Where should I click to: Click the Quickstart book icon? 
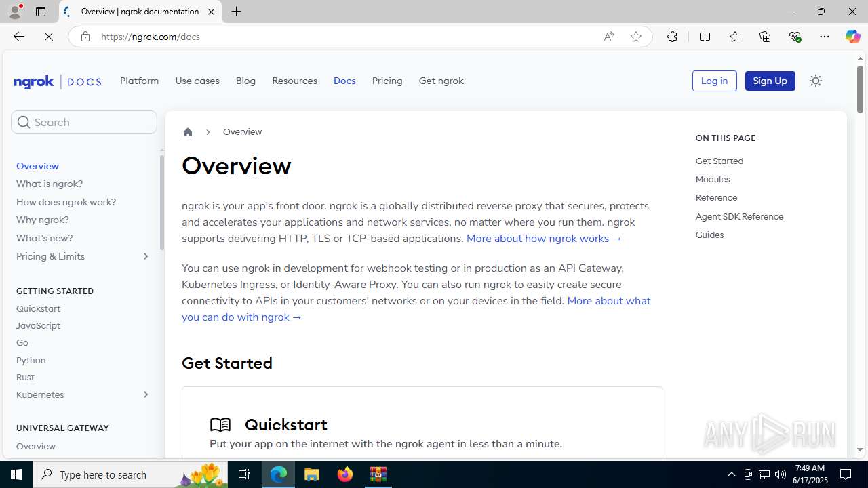(x=220, y=425)
